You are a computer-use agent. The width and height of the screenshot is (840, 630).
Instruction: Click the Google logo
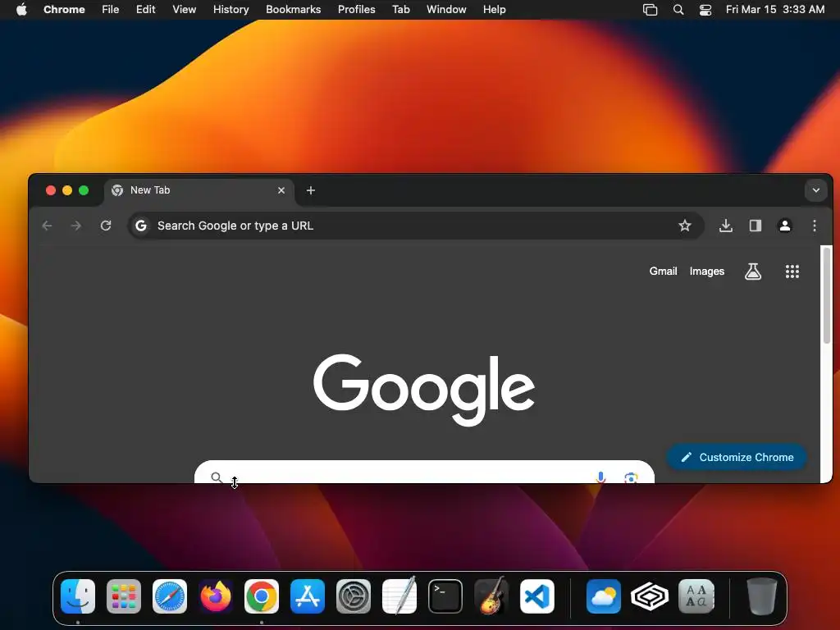click(x=424, y=390)
